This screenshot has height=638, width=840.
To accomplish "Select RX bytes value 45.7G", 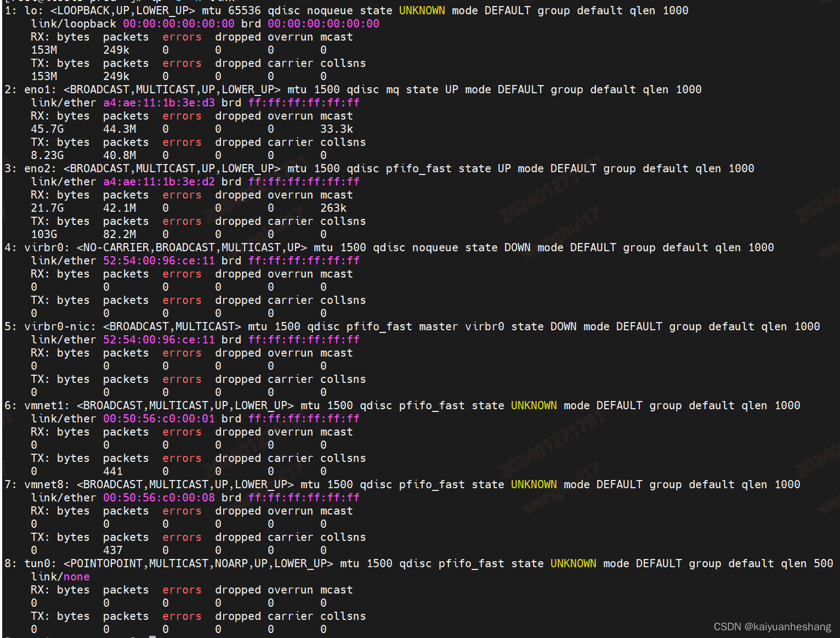I will pos(47,129).
